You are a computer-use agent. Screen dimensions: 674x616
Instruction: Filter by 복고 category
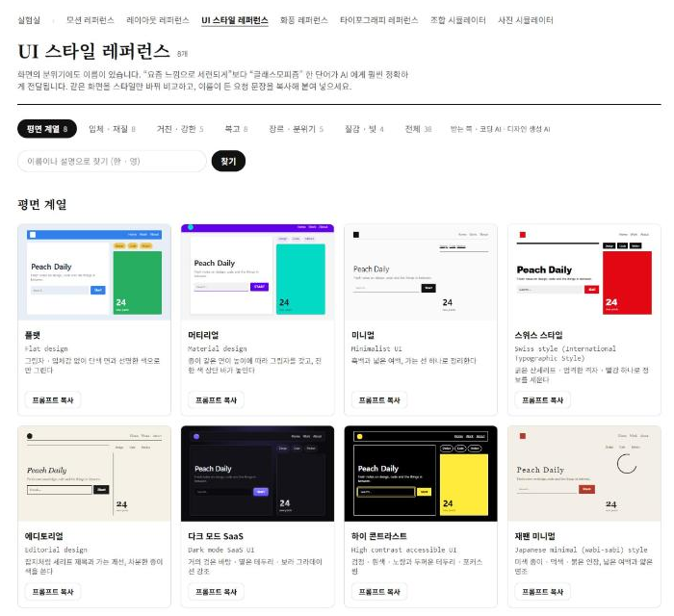coord(236,129)
